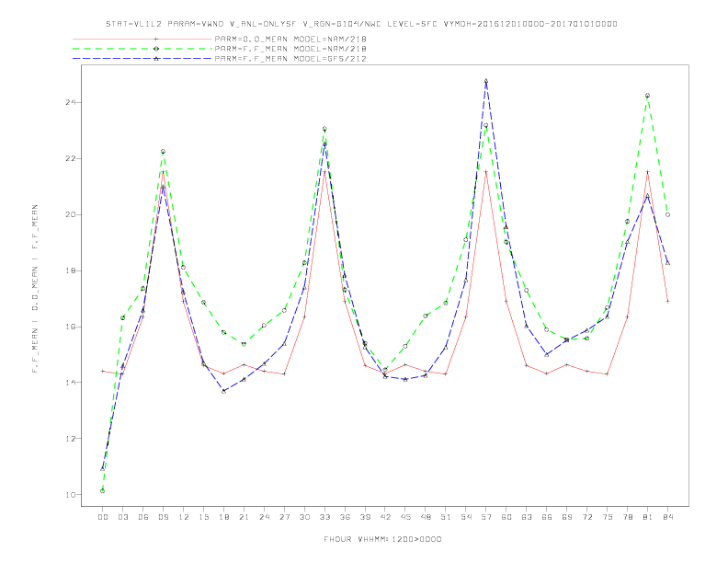Click y-axis tick label 16
Image resolution: width=728 pixels, height=563 pixels.
tap(71, 327)
